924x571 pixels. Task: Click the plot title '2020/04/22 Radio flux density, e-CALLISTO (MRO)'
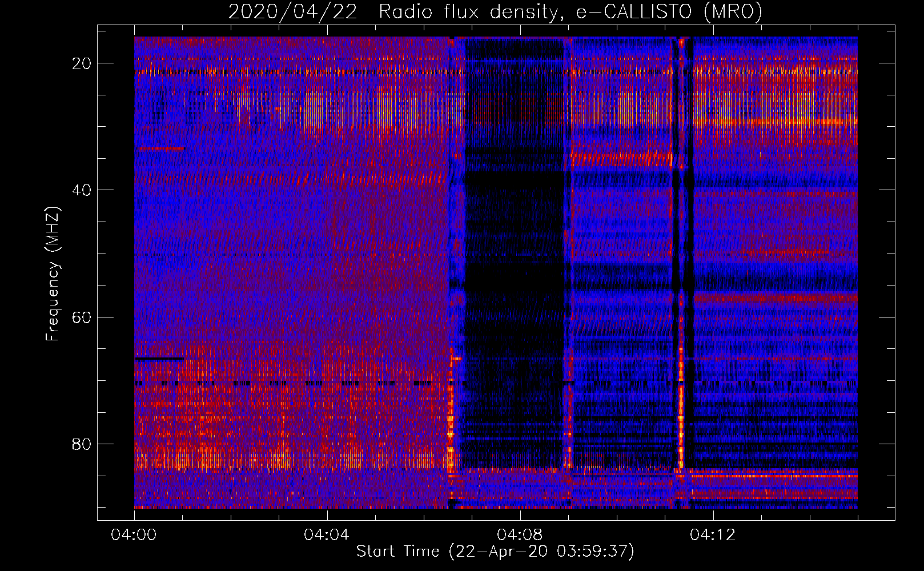pyautogui.click(x=495, y=11)
